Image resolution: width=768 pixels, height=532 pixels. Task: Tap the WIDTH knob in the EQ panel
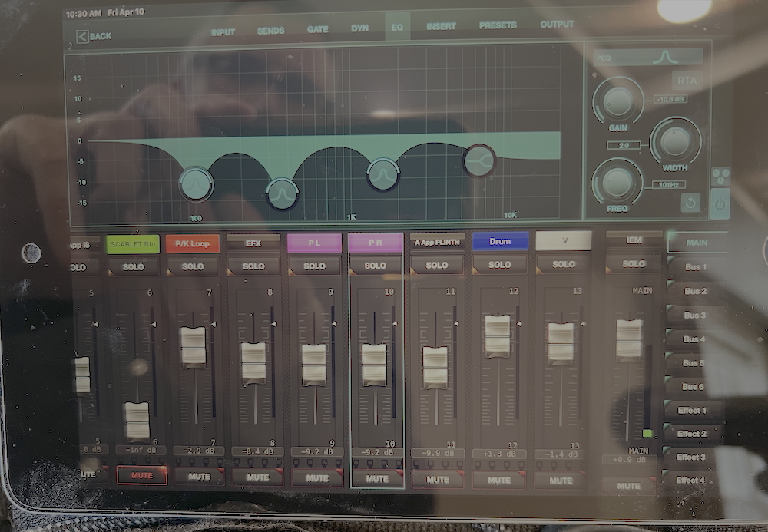674,140
